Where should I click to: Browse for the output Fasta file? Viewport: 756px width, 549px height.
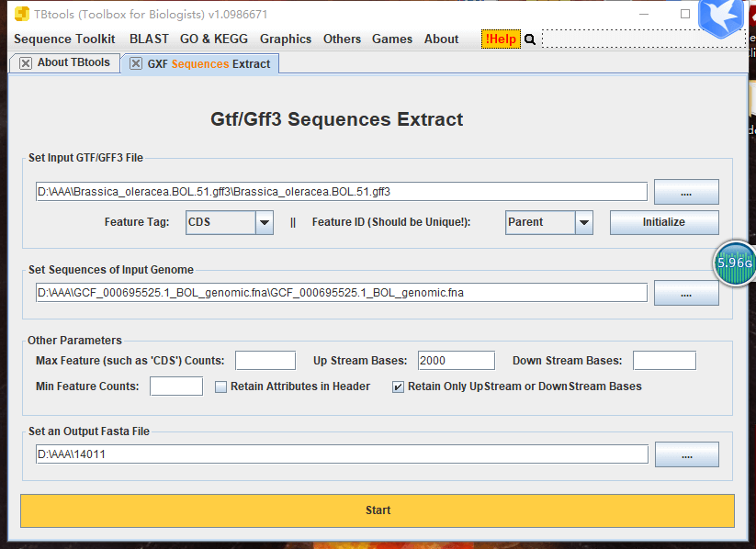[686, 454]
